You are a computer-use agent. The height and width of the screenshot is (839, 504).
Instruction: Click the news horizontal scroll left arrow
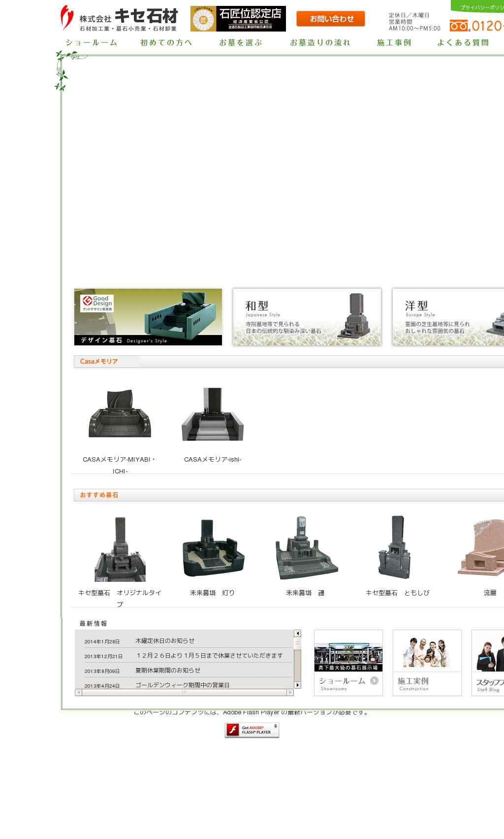tap(79, 692)
